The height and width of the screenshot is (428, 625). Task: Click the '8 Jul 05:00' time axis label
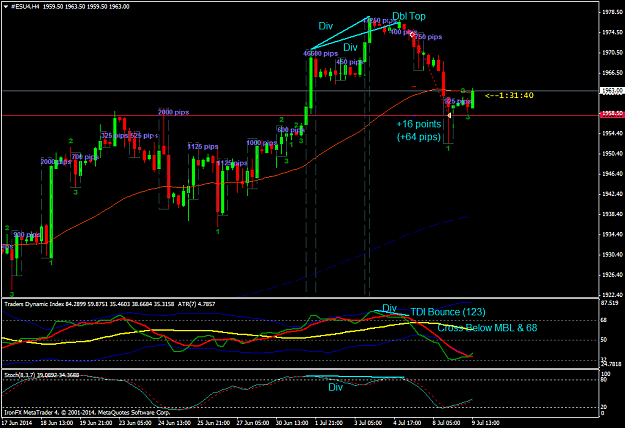point(446,423)
